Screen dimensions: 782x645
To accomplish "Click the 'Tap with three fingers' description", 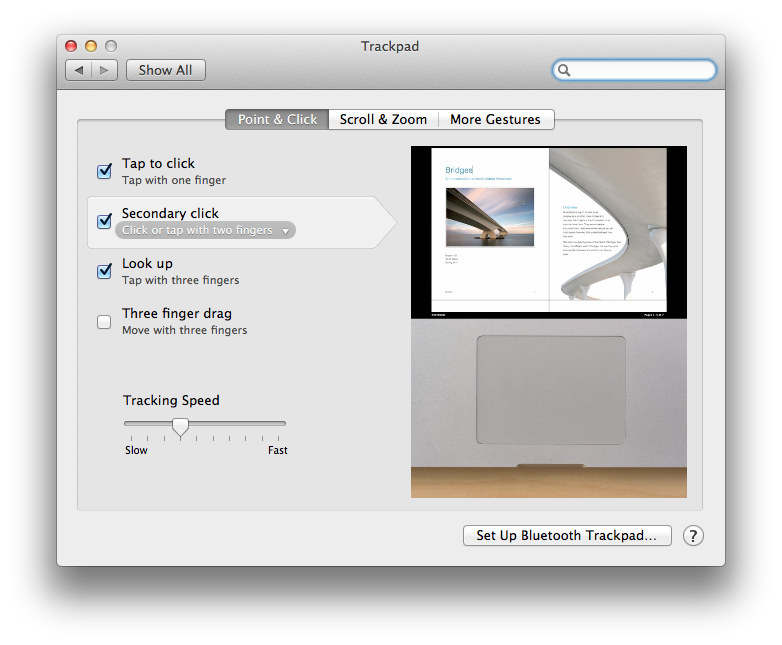I will click(x=181, y=280).
